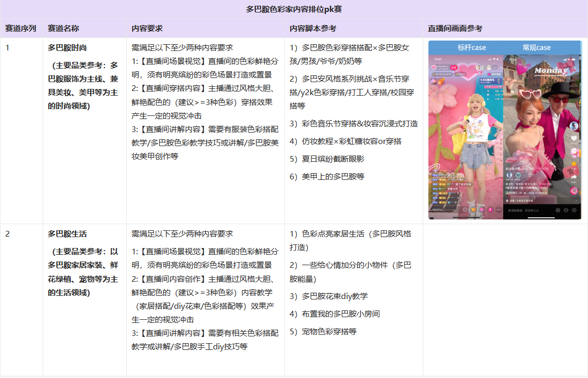The width and height of the screenshot is (588, 378).
Task: Tap the emoji icon beside the livestream comment box
Action: pos(465,210)
